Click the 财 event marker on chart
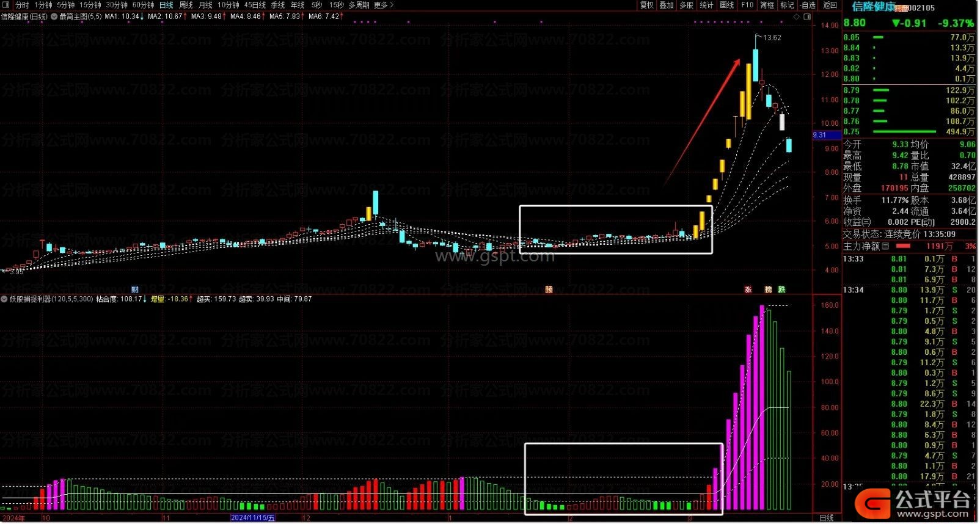 (135, 289)
